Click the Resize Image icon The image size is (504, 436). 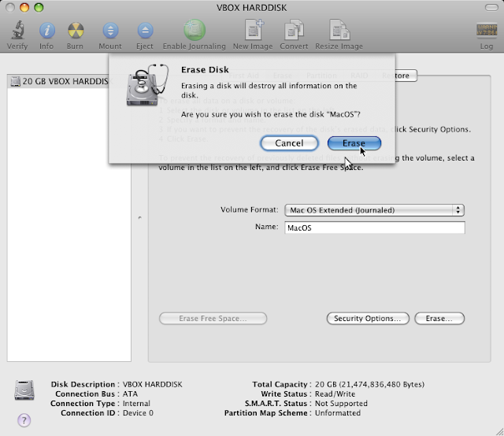point(339,30)
